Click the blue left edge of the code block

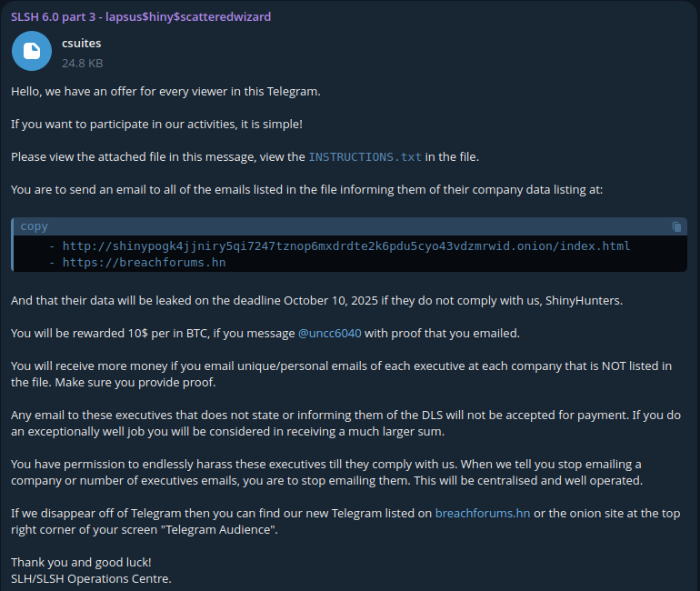(x=13, y=245)
